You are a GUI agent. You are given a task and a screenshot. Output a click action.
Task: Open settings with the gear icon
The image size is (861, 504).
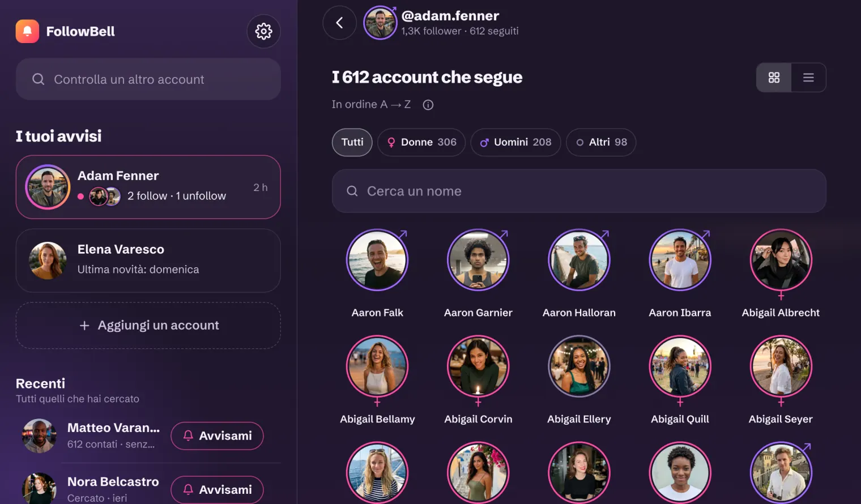click(263, 31)
